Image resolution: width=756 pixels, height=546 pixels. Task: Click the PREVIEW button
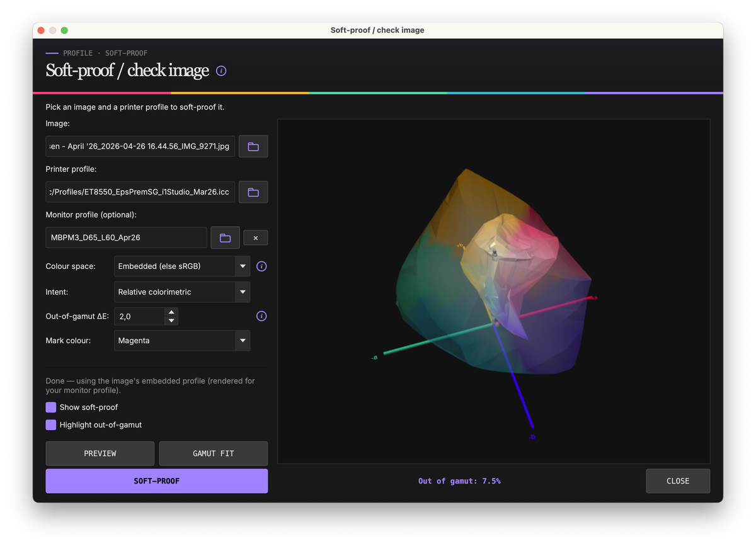click(100, 453)
